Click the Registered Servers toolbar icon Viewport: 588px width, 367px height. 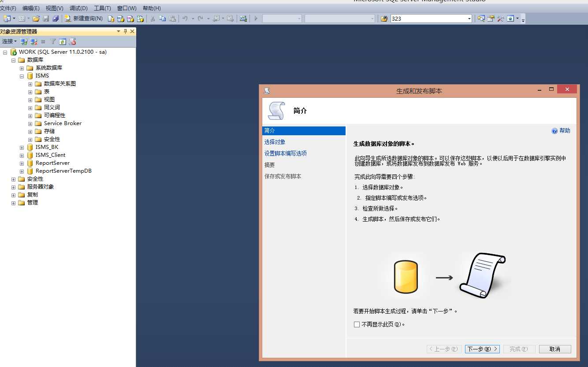tap(481, 19)
